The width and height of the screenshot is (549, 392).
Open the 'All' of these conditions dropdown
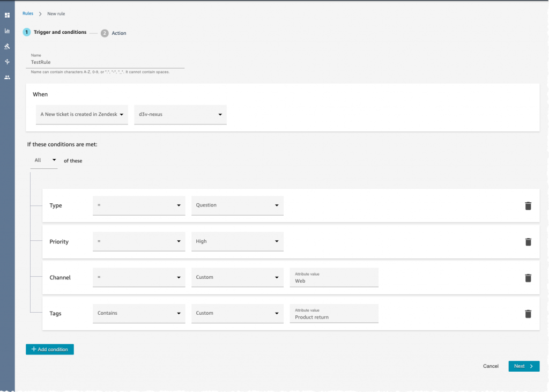pos(44,160)
